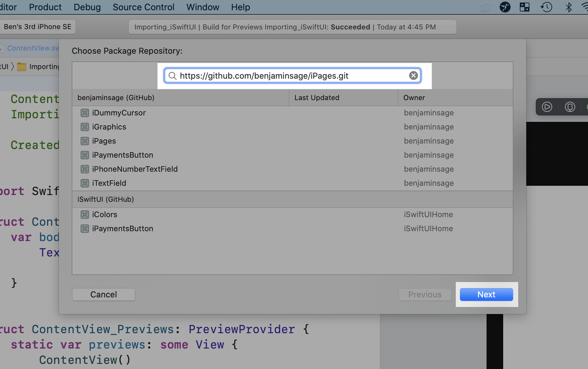This screenshot has width=588, height=369.
Task: Open the Help menu
Action: pos(240,7)
